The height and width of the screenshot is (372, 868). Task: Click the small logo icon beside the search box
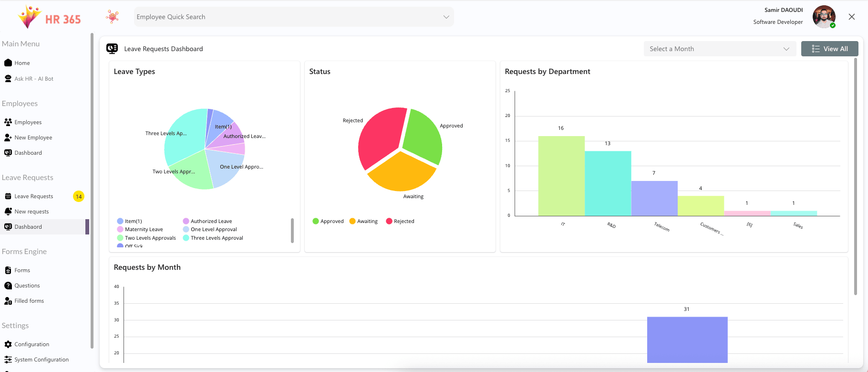(113, 17)
